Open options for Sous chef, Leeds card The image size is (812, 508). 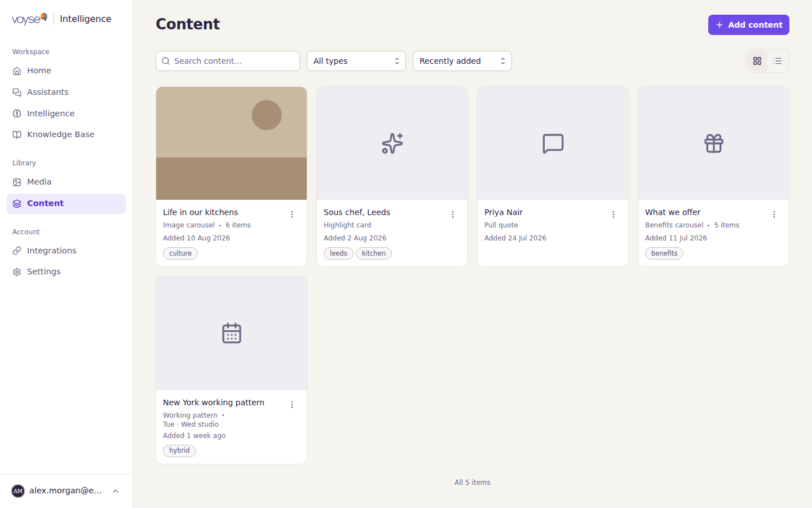453,214
